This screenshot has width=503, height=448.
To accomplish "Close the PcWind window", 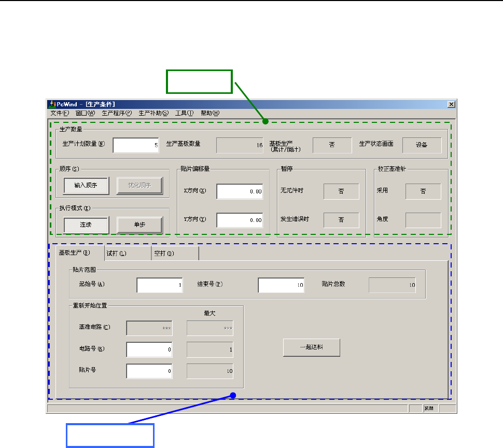I will coord(451,104).
